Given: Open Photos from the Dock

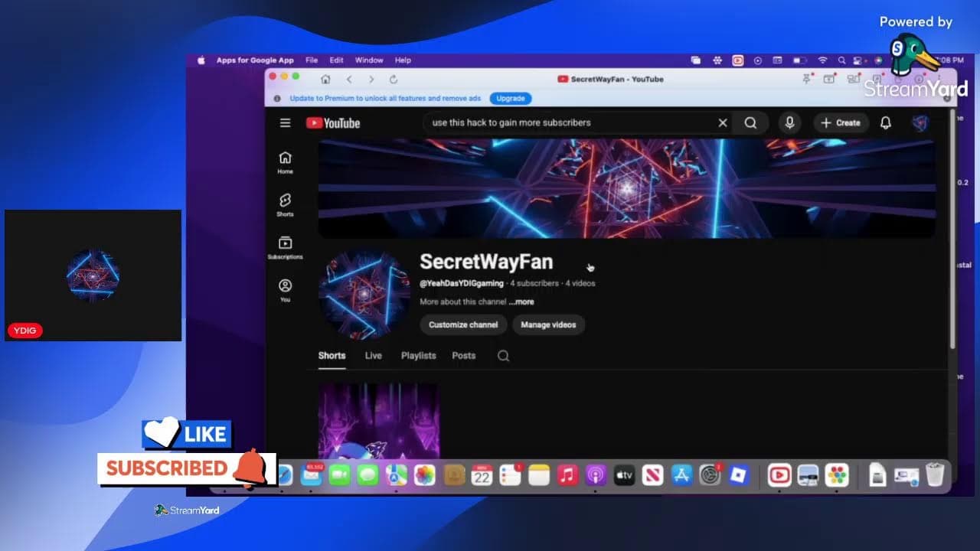Looking at the screenshot, I should [x=425, y=474].
